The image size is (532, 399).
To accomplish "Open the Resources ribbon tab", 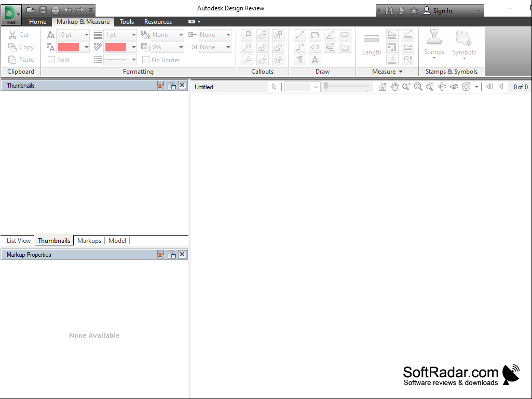I will coord(158,22).
